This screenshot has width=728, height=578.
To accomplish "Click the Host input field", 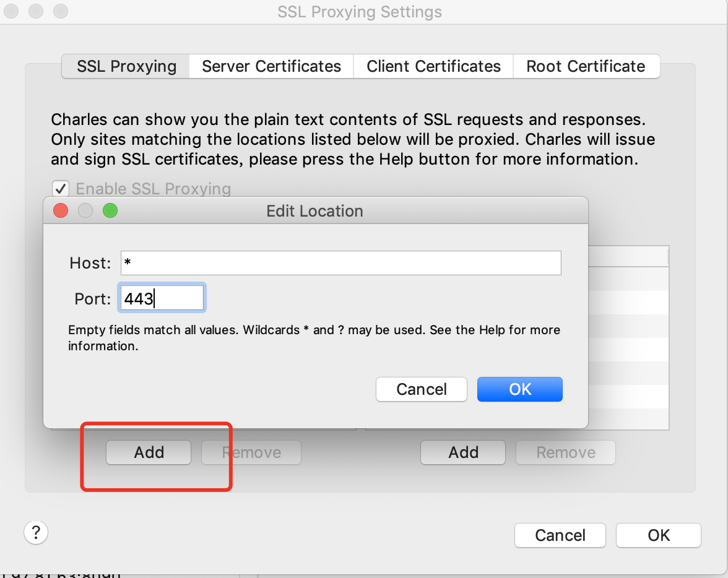I will coord(340,263).
